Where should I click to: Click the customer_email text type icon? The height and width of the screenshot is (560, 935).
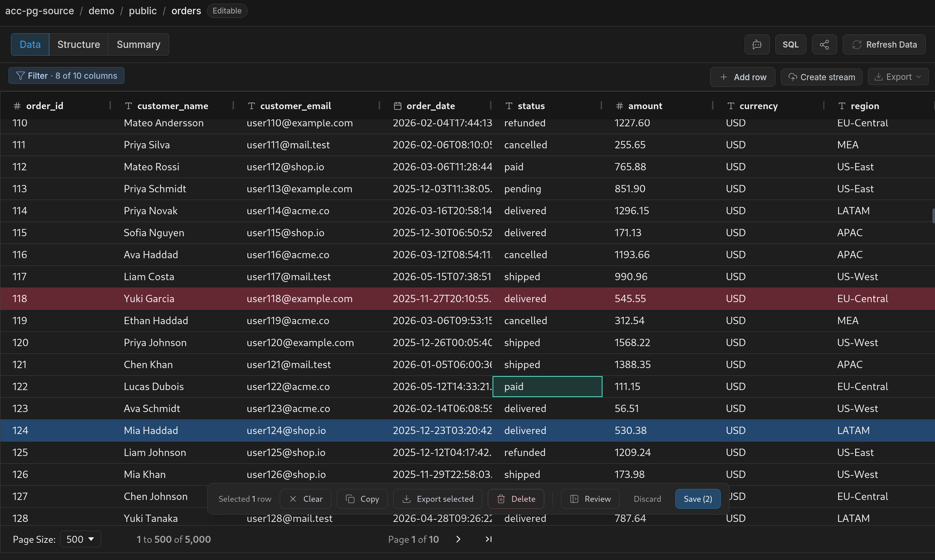click(252, 106)
